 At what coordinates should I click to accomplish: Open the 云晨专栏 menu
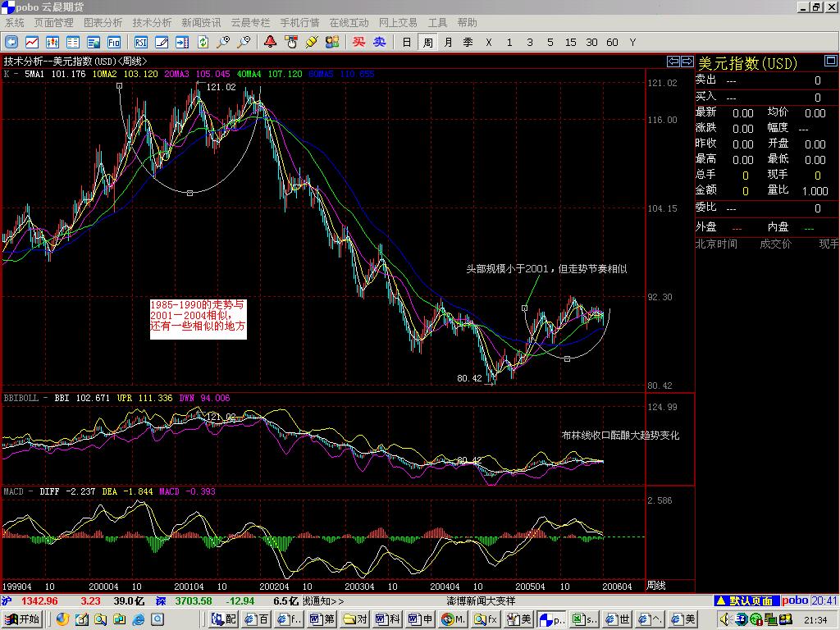250,22
